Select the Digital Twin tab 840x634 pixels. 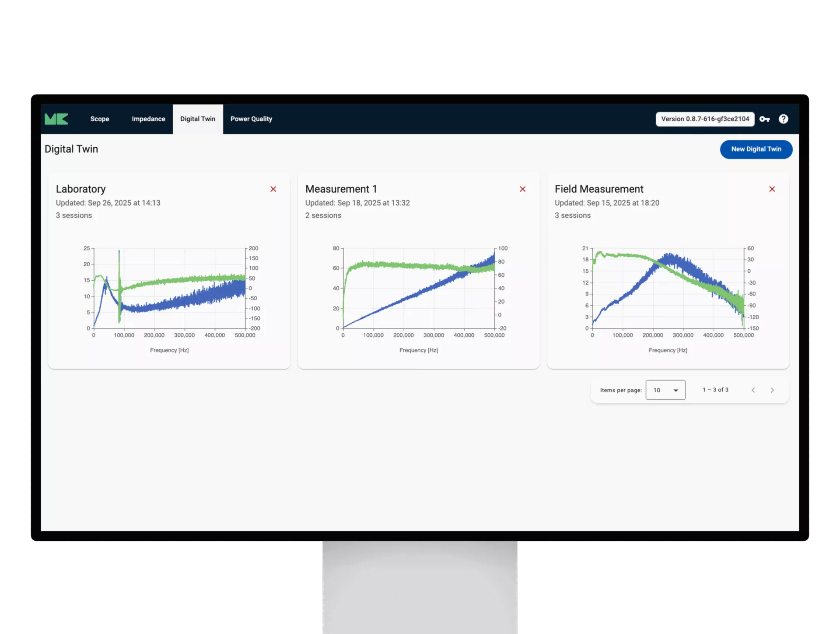point(198,119)
